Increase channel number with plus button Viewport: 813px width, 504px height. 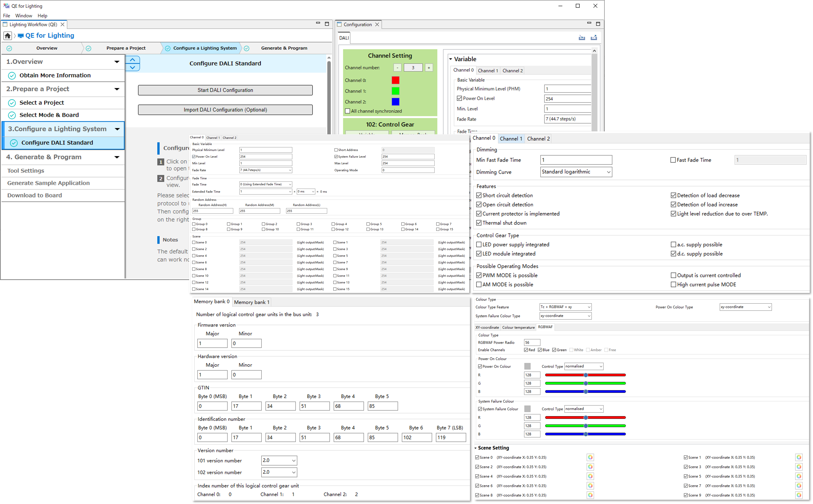point(429,68)
